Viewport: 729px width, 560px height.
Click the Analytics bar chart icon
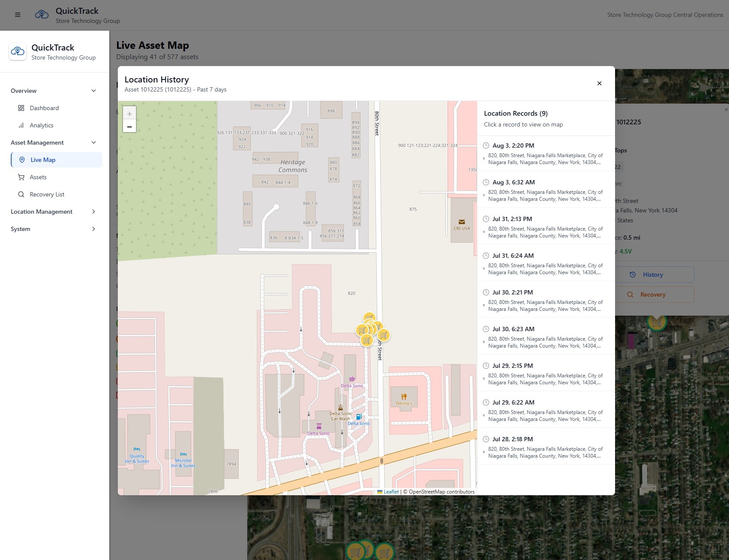pyautogui.click(x=21, y=125)
